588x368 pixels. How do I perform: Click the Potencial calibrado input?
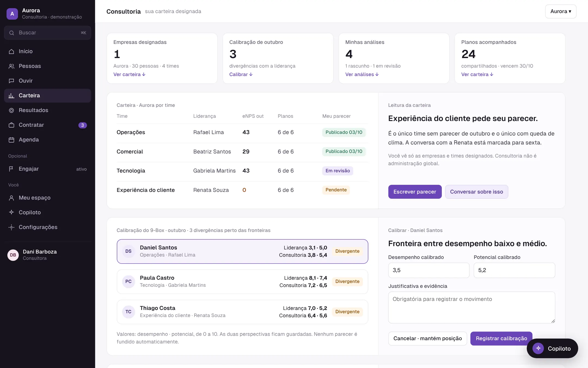pyautogui.click(x=514, y=270)
